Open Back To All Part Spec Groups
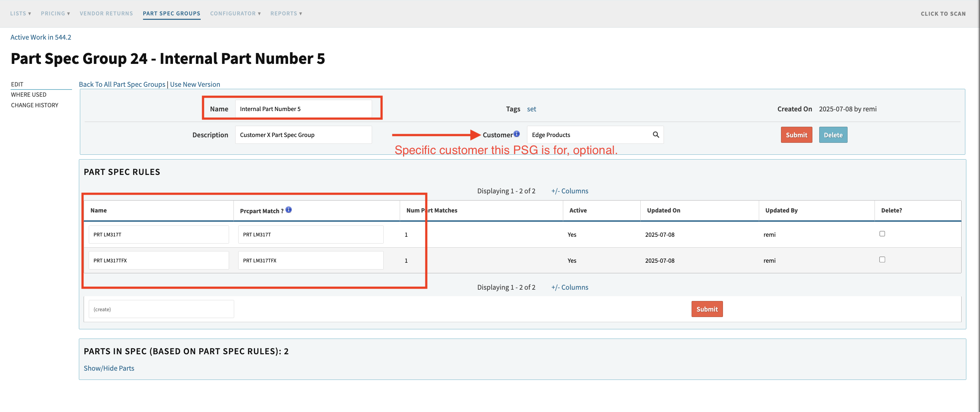 [x=122, y=84]
